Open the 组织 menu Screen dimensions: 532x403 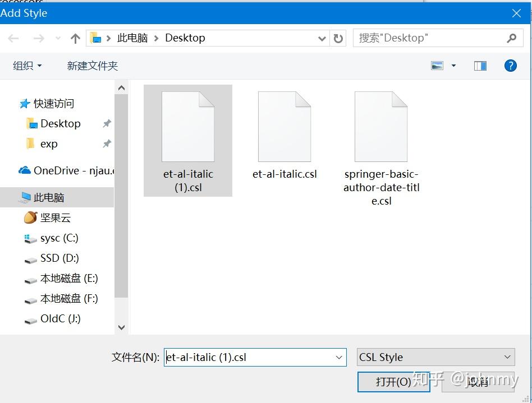coord(26,66)
